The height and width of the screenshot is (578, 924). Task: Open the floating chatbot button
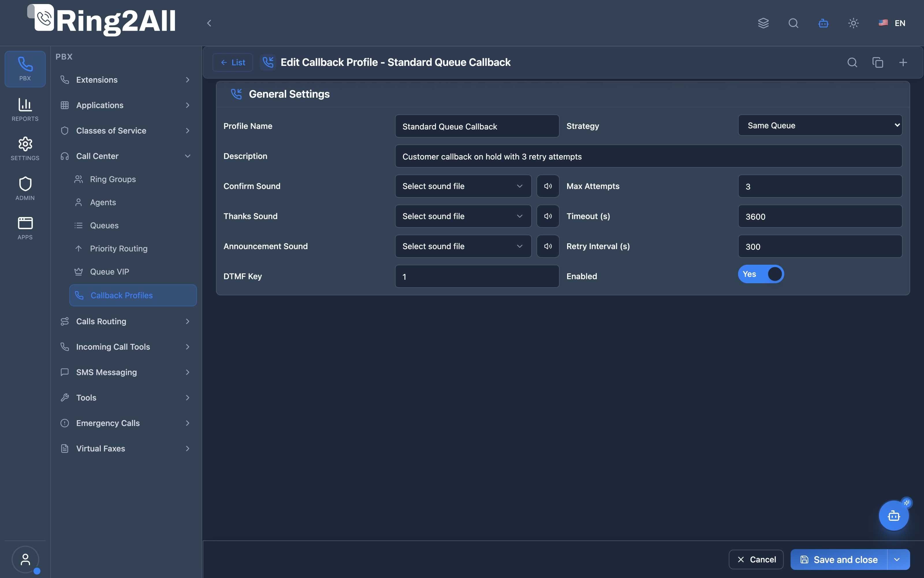(893, 516)
